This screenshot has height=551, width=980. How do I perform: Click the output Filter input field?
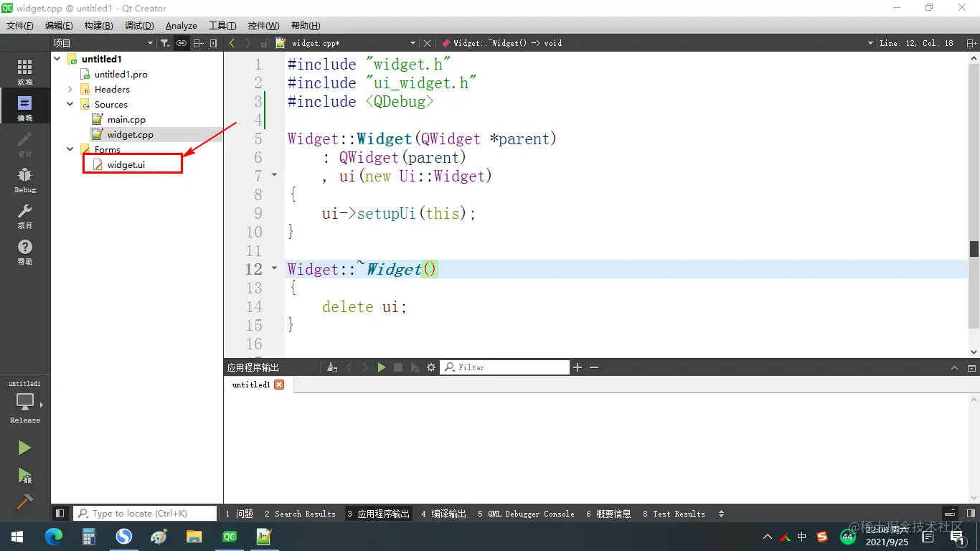505,367
